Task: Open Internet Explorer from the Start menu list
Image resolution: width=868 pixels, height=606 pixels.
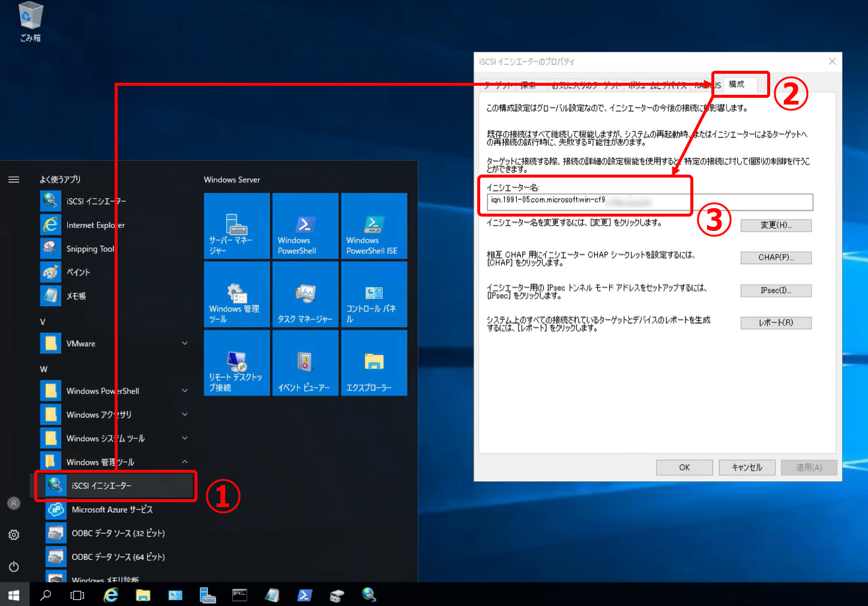Action: click(114, 225)
